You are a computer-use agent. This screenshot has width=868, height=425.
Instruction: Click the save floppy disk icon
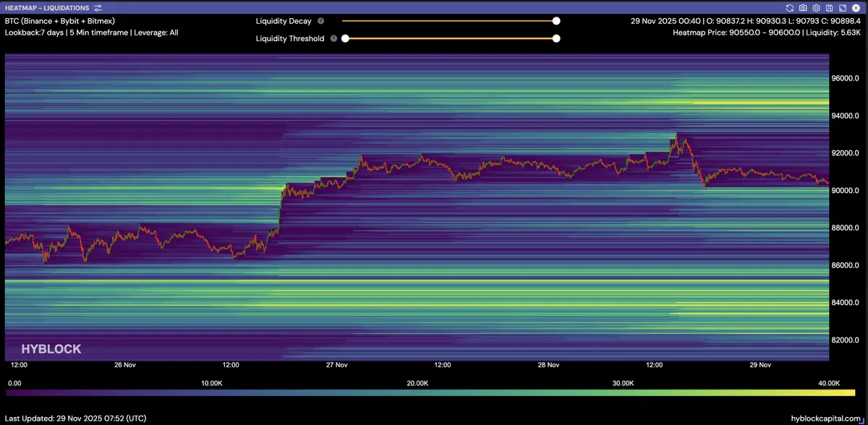click(x=829, y=8)
